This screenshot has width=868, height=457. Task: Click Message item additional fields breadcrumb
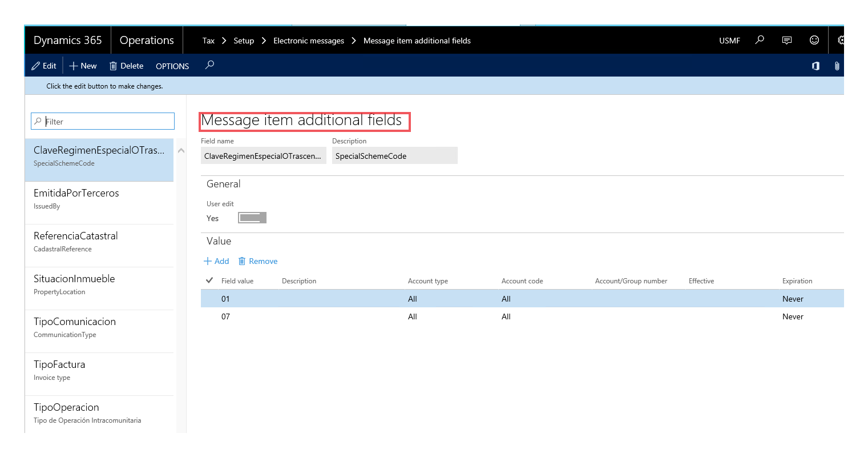417,41
